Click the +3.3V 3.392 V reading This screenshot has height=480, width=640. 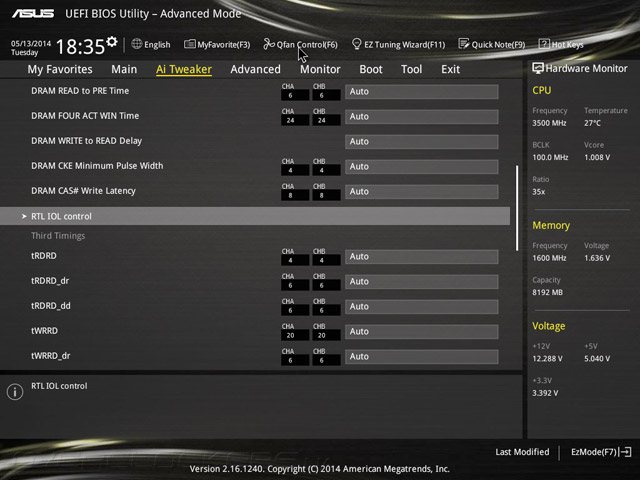click(x=545, y=393)
